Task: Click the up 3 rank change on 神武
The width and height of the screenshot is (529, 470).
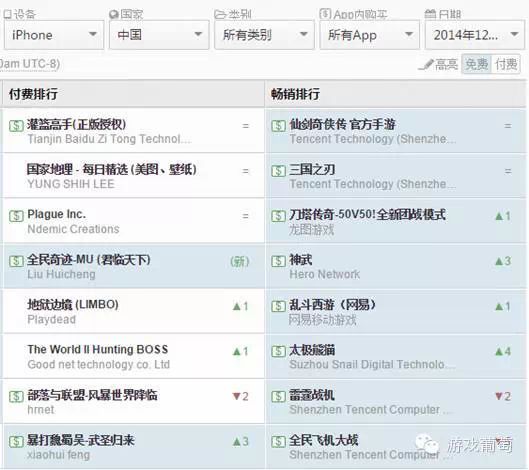Action: point(503,261)
